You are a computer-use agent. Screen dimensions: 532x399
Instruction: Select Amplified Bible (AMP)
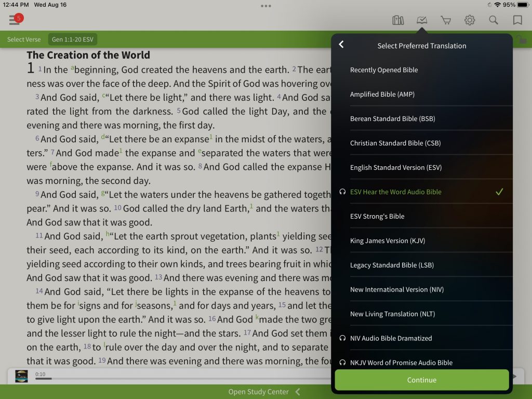pos(422,95)
